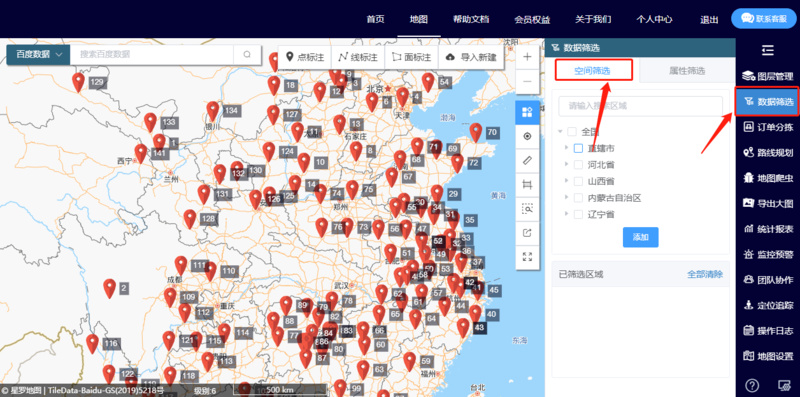Open the 百度数据 data source dropdown

(x=38, y=55)
